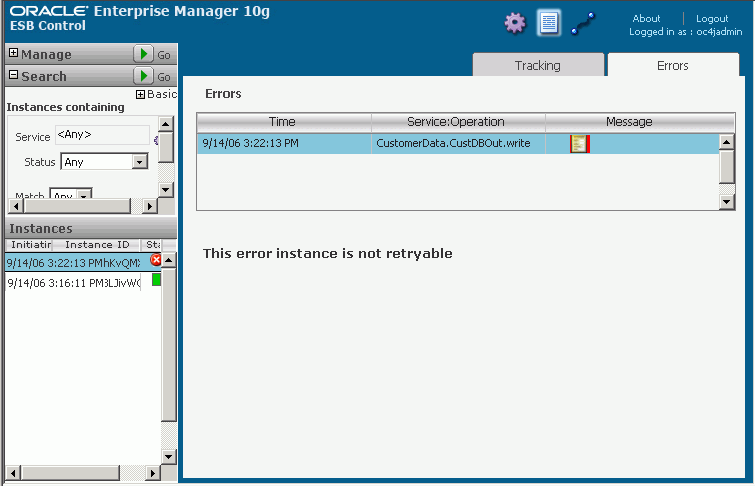Sort by Time column header
The image size is (755, 486).
(284, 122)
